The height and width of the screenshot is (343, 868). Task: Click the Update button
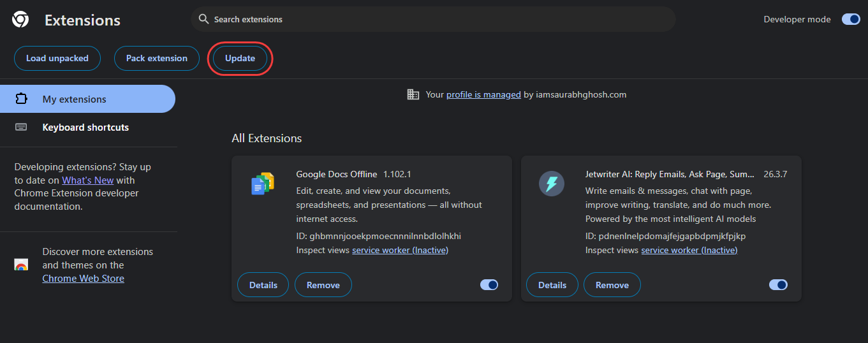240,58
